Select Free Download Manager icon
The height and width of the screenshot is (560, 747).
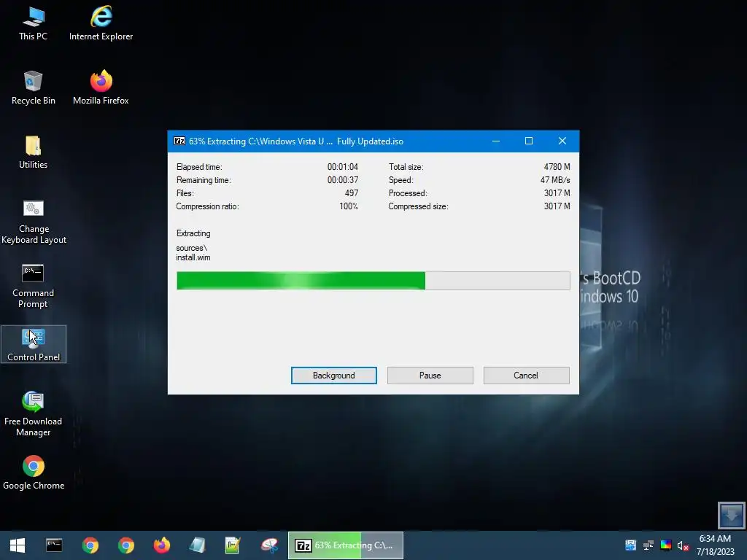(34, 414)
